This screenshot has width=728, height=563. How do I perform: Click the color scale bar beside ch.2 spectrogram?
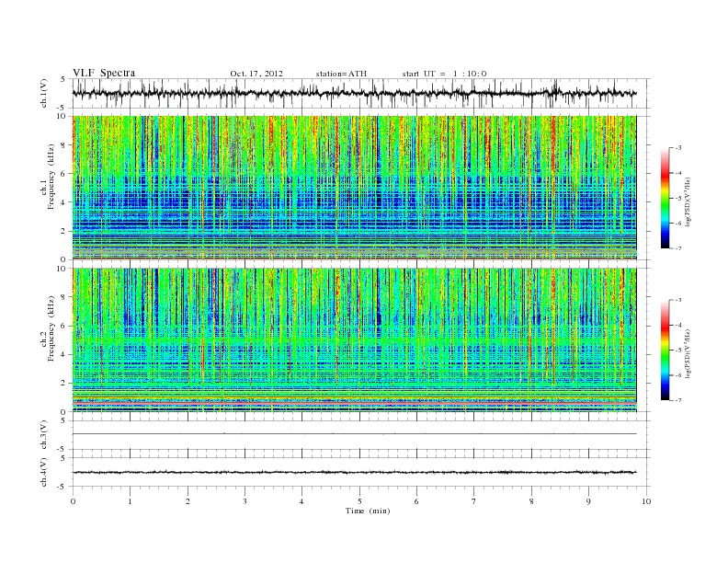[x=665, y=350]
